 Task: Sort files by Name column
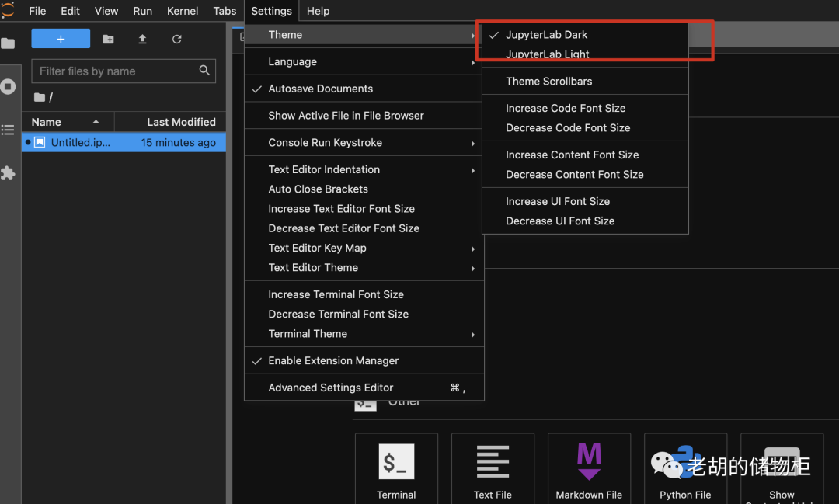[x=68, y=122]
